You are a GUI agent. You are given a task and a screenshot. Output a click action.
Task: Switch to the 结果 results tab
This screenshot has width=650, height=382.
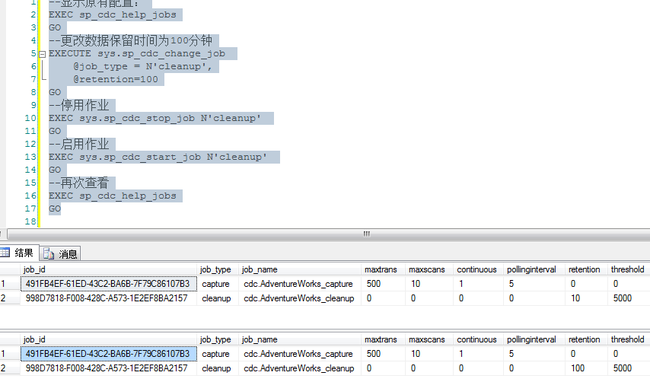pos(19,253)
